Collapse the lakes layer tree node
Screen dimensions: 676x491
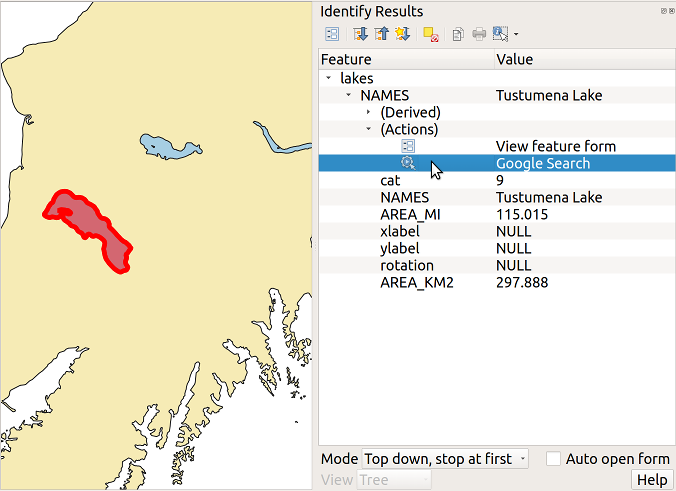(329, 78)
